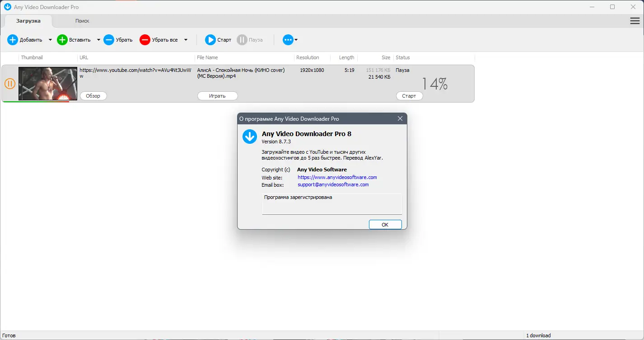Viewport: 644px width, 340px height.
Task: Click the grayed Пауза icon on the toolbar
Action: point(243,40)
